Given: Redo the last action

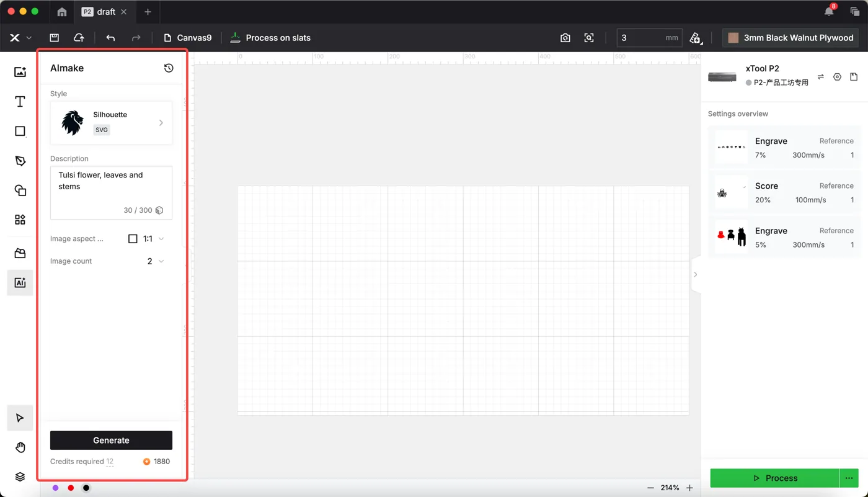Looking at the screenshot, I should (x=136, y=38).
